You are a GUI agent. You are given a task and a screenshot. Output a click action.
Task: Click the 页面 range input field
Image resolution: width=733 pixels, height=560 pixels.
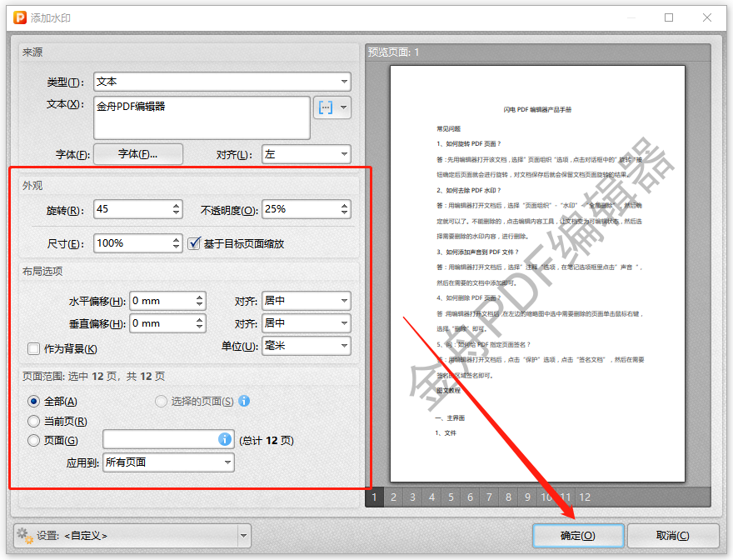tap(168, 439)
